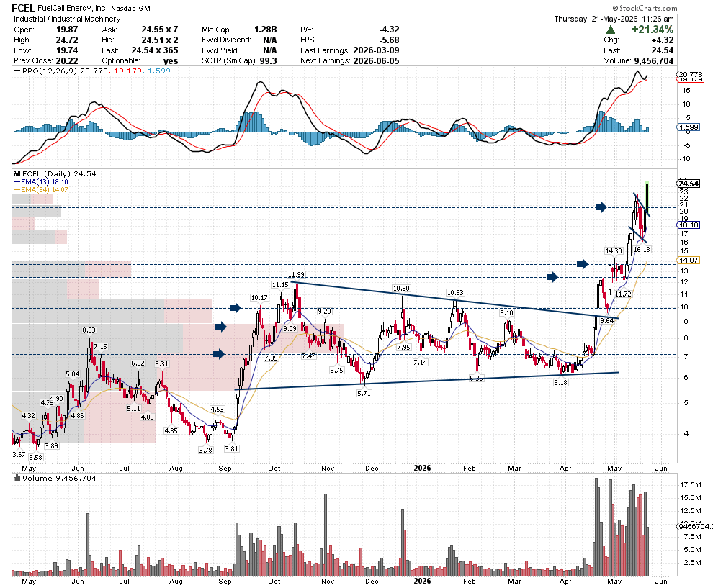Click the Next Earnings date 2026-06-05
713x588 pixels.
(376, 61)
